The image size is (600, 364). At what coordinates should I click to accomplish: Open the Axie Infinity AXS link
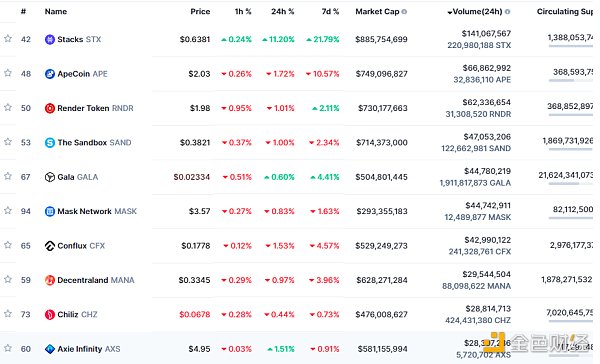(x=89, y=349)
